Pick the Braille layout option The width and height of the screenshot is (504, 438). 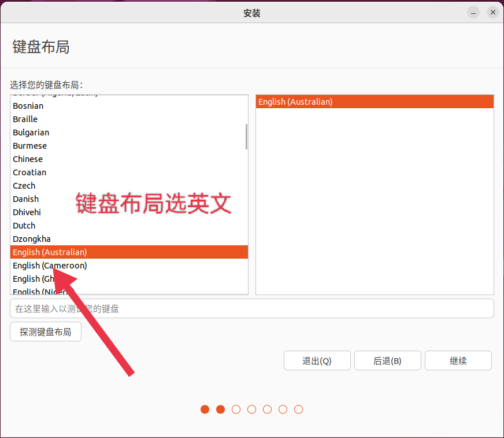click(x=25, y=119)
